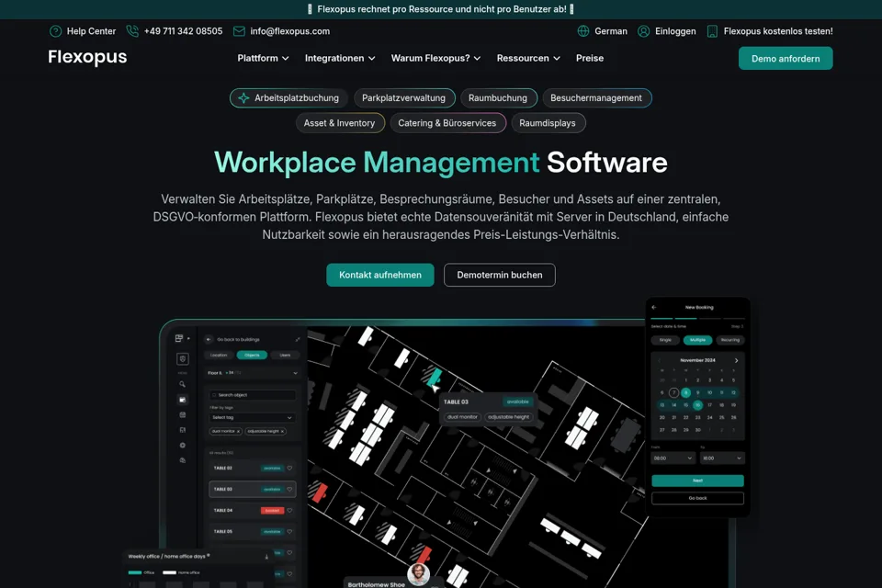
Task: Open the Flexopus kostenlos testen link
Action: click(x=778, y=31)
